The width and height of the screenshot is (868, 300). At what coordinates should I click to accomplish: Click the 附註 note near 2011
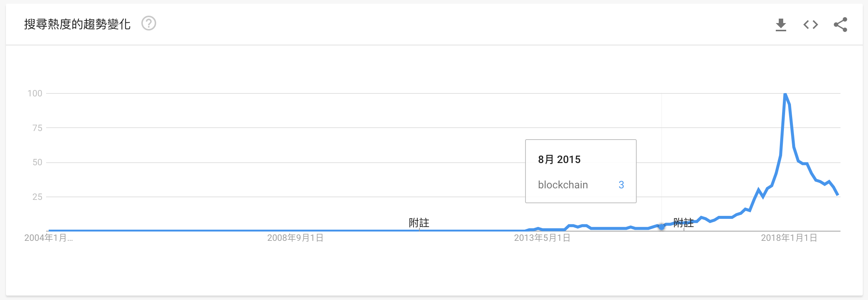419,223
